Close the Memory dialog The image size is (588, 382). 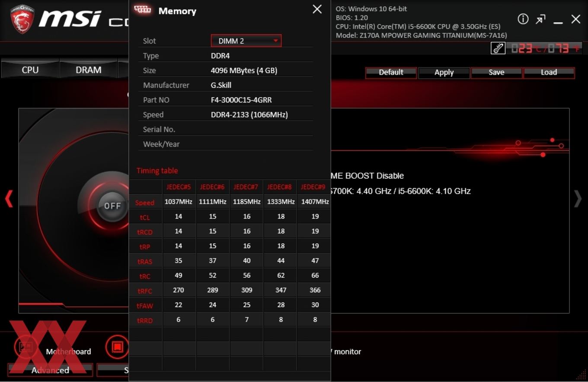317,9
